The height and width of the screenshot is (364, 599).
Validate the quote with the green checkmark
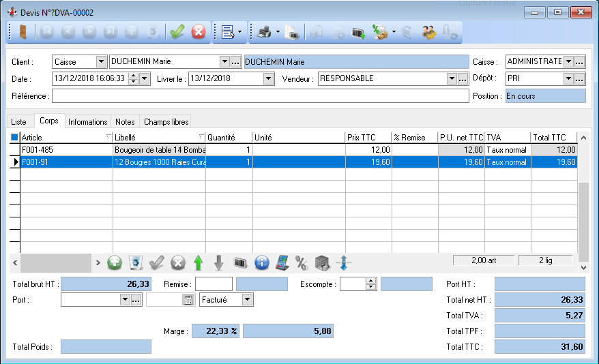pyautogui.click(x=177, y=32)
